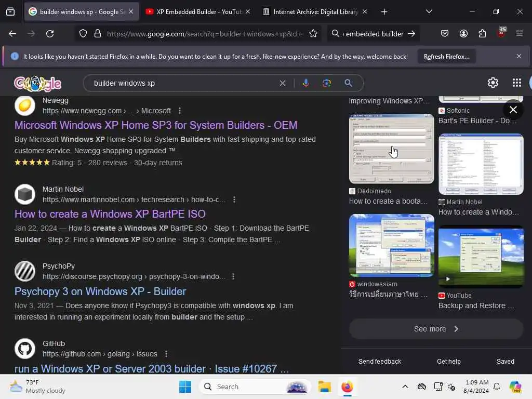Bookmark this page with star icon
The width and height of the screenshot is (532, 399).
coord(313,34)
